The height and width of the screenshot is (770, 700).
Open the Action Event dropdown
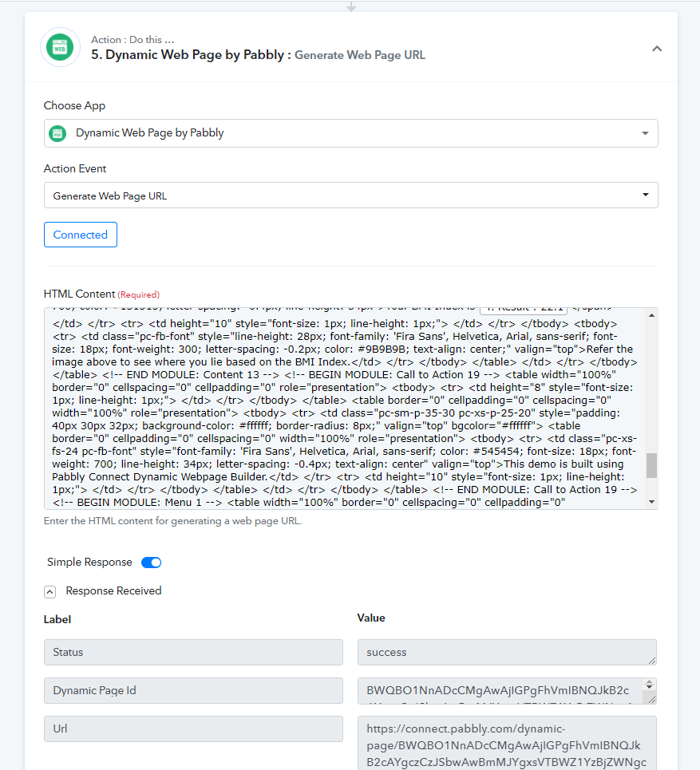tap(350, 195)
